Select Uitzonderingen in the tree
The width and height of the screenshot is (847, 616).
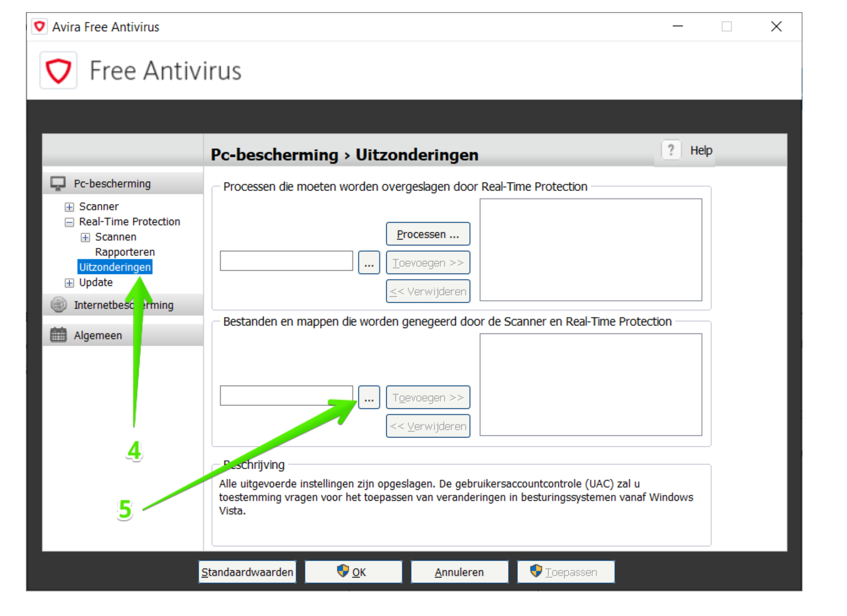pyautogui.click(x=115, y=267)
